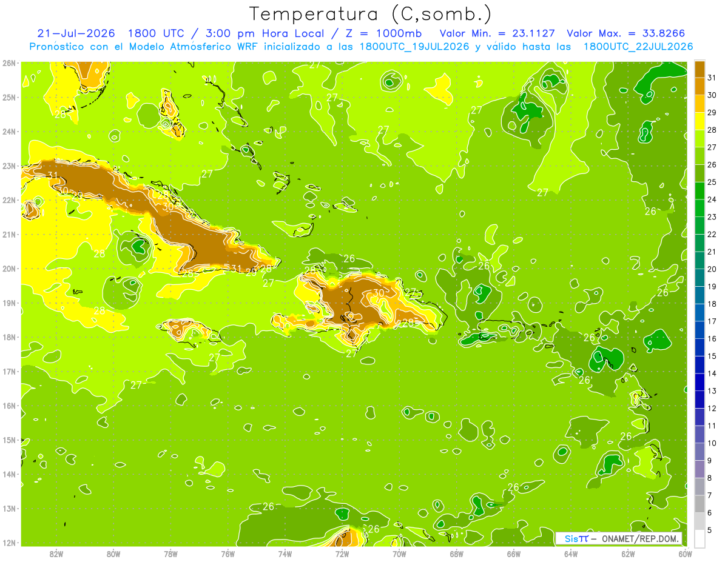Click latitude axis label "26N"
Viewport: 728px width, 562px height.
coord(9,63)
